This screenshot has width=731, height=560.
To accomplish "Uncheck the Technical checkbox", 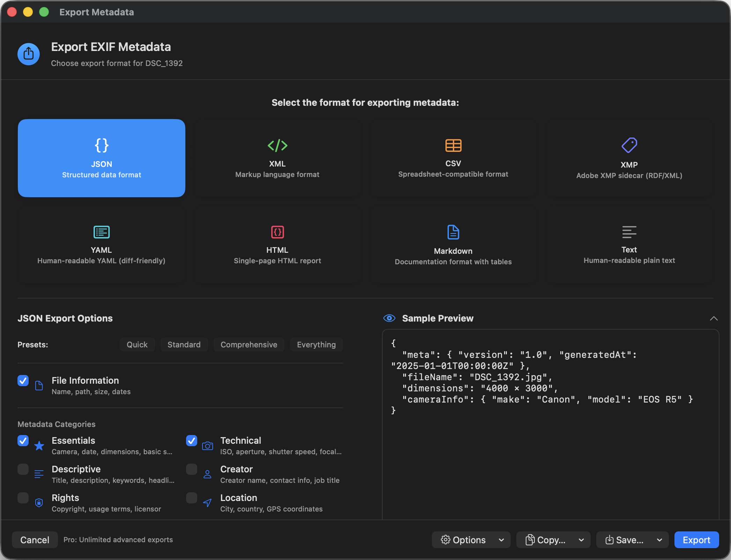I will (x=192, y=441).
